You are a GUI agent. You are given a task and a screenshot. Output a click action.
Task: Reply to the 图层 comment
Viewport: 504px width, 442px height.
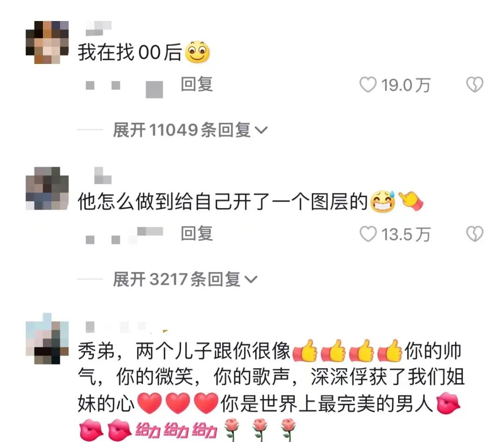point(197,233)
